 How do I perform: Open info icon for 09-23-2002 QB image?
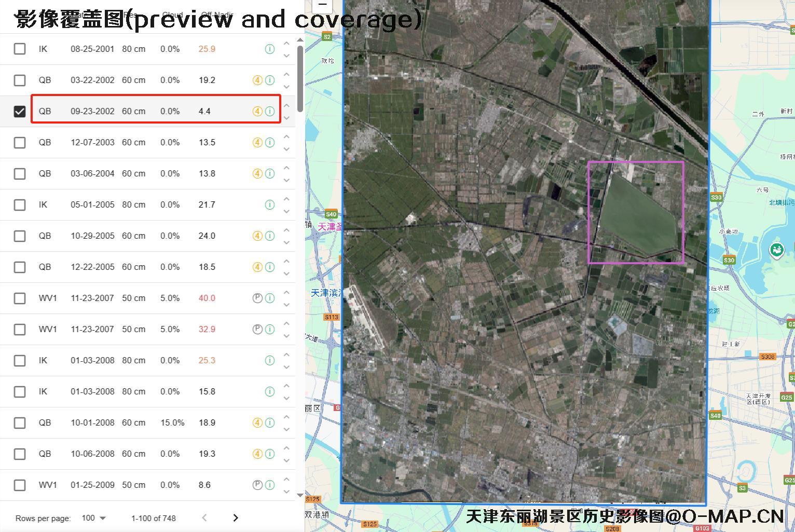point(270,111)
